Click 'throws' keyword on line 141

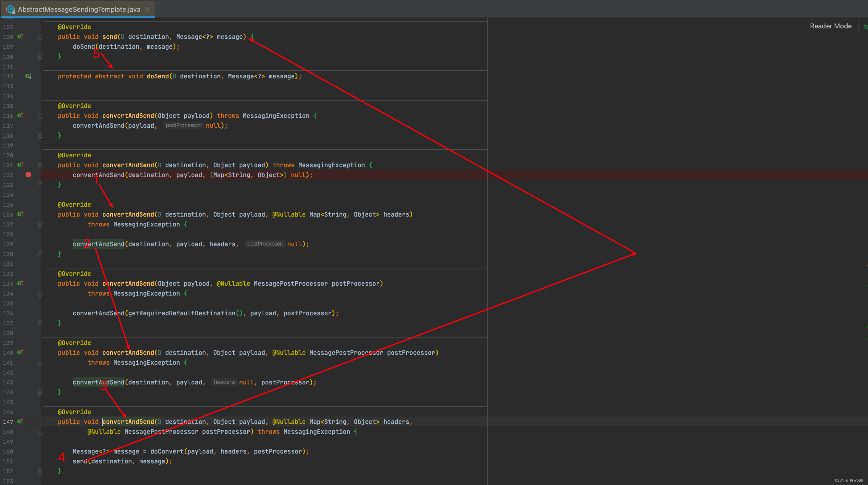tap(98, 363)
